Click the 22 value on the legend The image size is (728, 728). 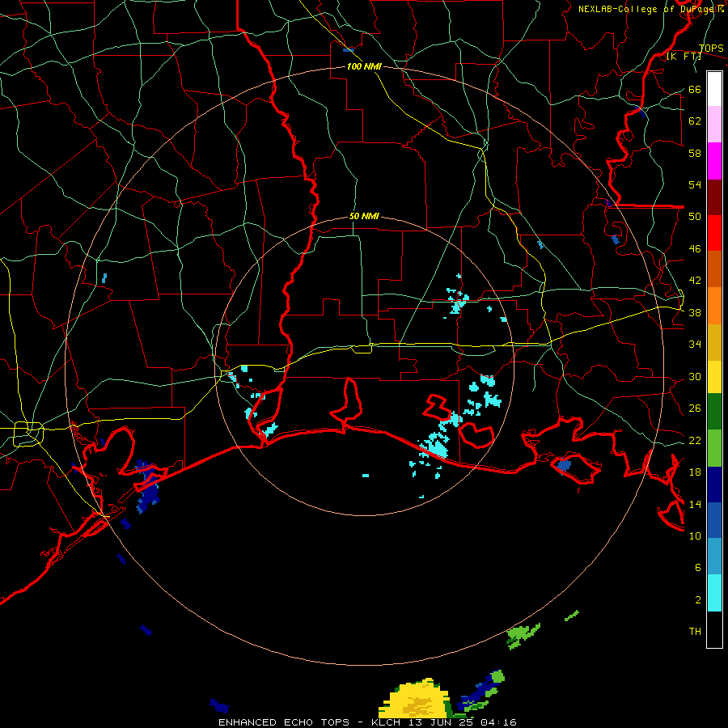point(695,440)
